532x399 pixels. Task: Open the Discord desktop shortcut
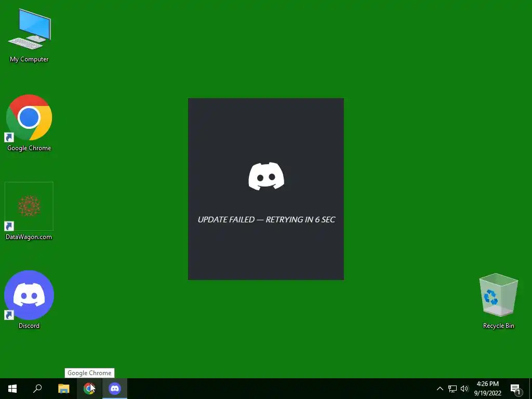(x=29, y=300)
